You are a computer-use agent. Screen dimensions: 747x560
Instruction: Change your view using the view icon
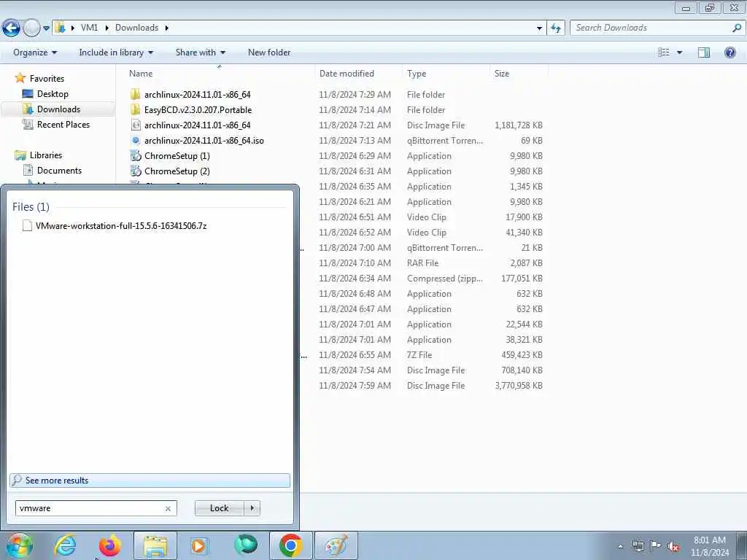[664, 52]
